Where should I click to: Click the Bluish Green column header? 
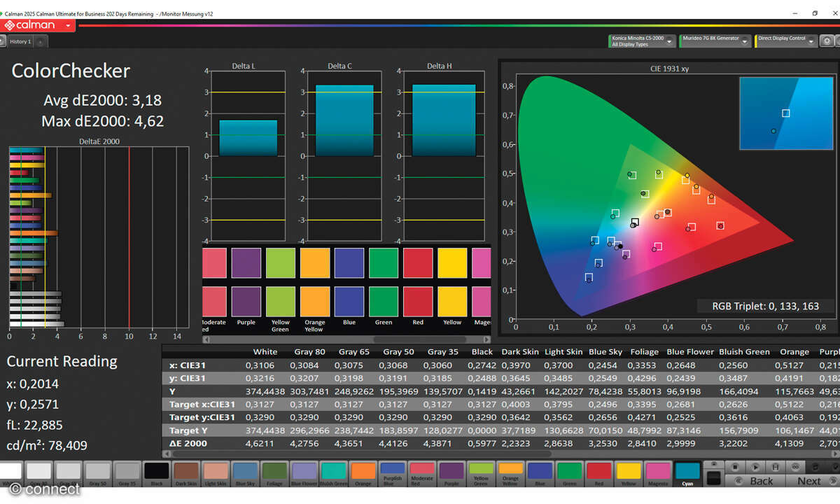(744, 352)
